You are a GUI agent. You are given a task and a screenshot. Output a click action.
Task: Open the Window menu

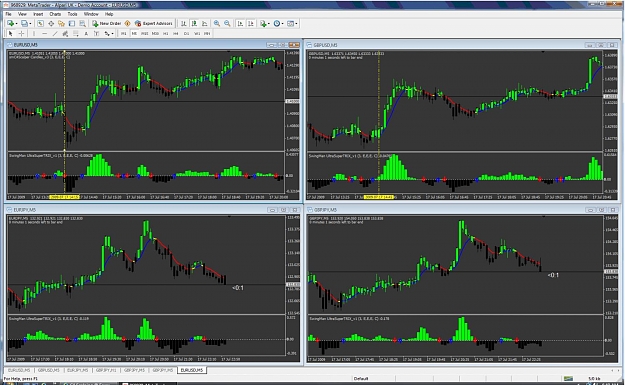click(91, 14)
